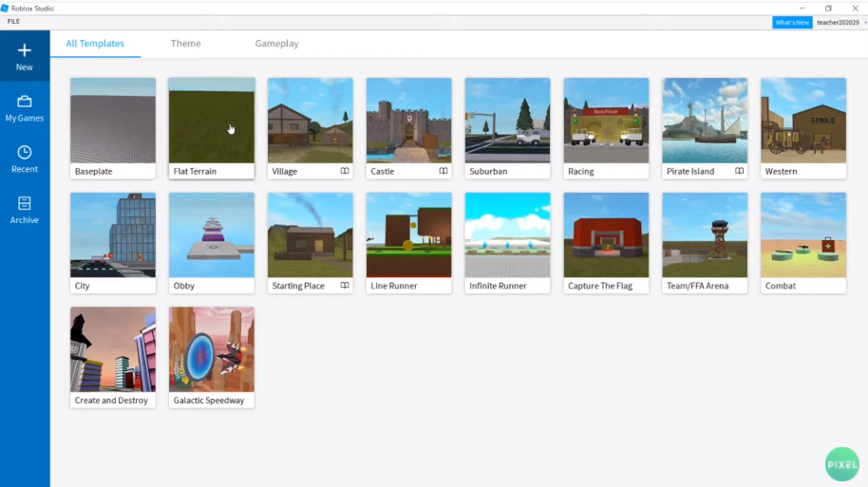Select the Flat Terrain template thumbnail
This screenshot has height=487, width=868.
pyautogui.click(x=212, y=121)
